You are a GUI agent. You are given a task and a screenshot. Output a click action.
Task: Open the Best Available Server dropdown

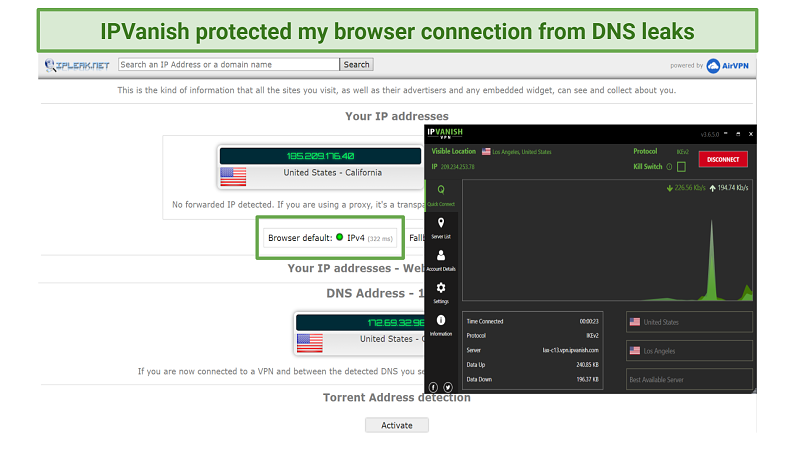tap(689, 379)
